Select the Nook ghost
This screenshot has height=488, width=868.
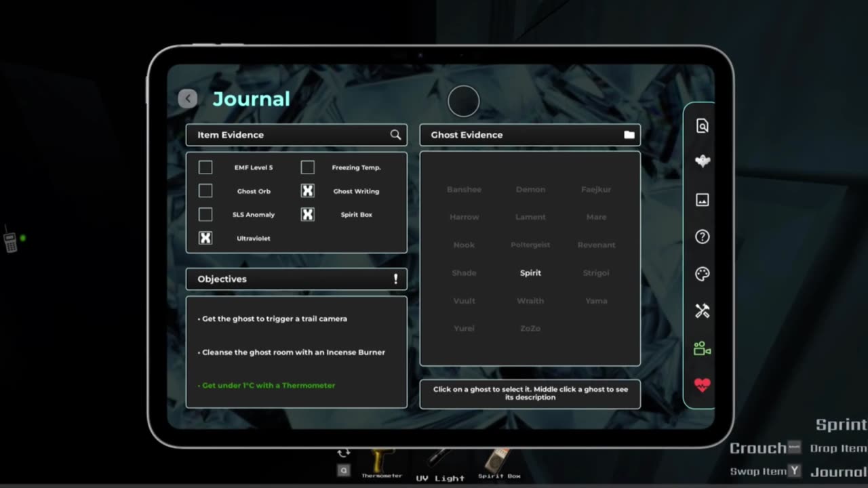point(464,245)
